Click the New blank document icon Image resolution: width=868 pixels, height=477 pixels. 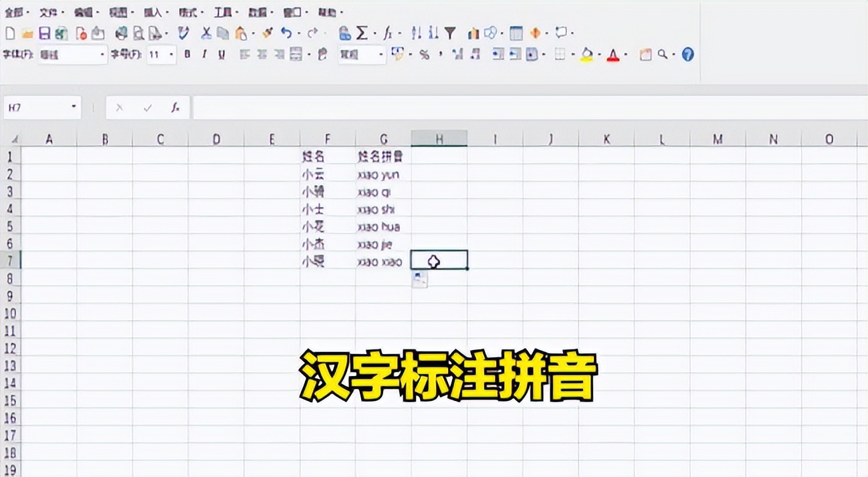[11, 33]
